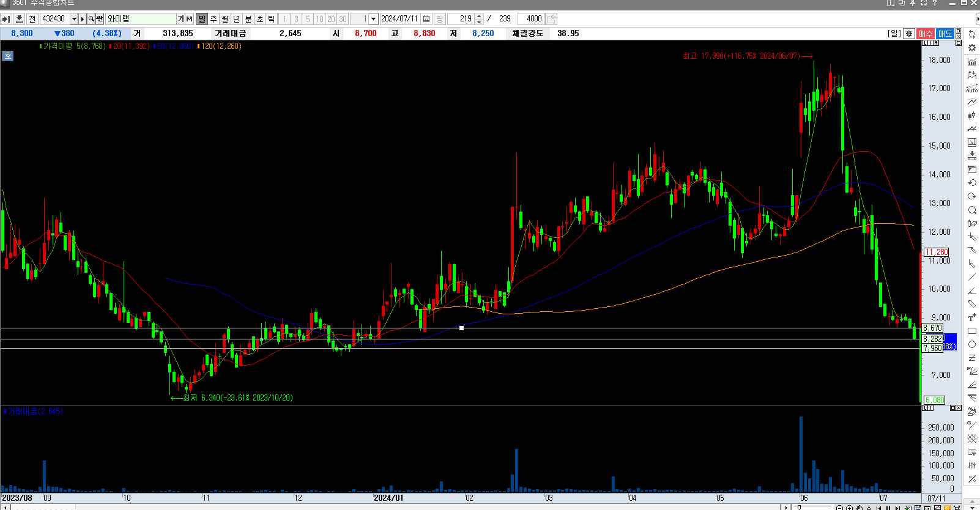The height and width of the screenshot is (510, 980).
Task: Click the white handle on horizontal line
Action: tap(461, 328)
